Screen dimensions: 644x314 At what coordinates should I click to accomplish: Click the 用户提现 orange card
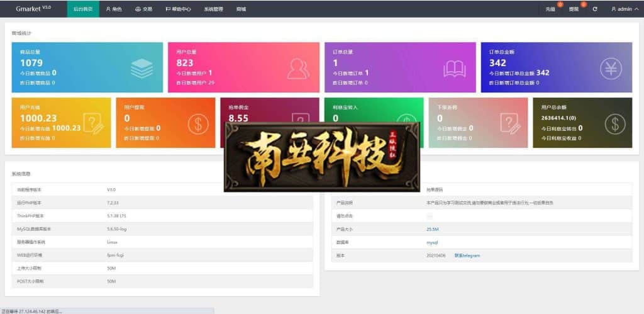click(165, 123)
